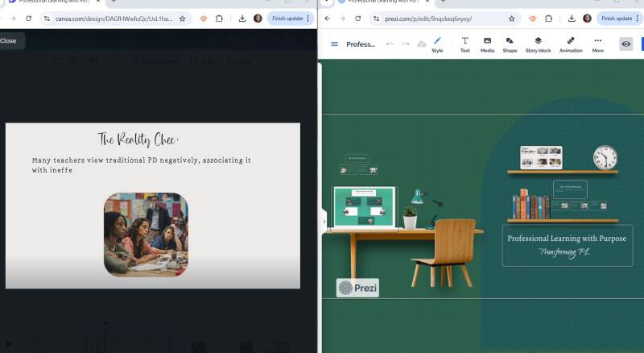Open Extensions puzzle icon in Canva window
644x353 pixels.
point(219,19)
